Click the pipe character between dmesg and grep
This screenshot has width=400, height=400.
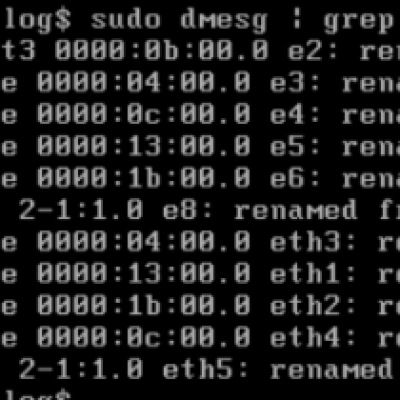pos(296,21)
